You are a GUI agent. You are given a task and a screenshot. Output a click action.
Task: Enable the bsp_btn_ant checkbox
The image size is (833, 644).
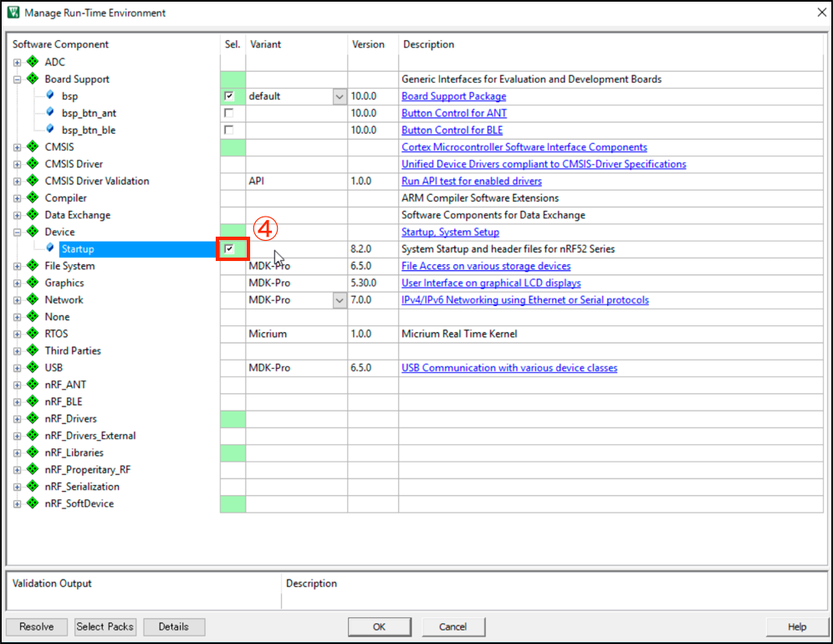click(x=229, y=113)
